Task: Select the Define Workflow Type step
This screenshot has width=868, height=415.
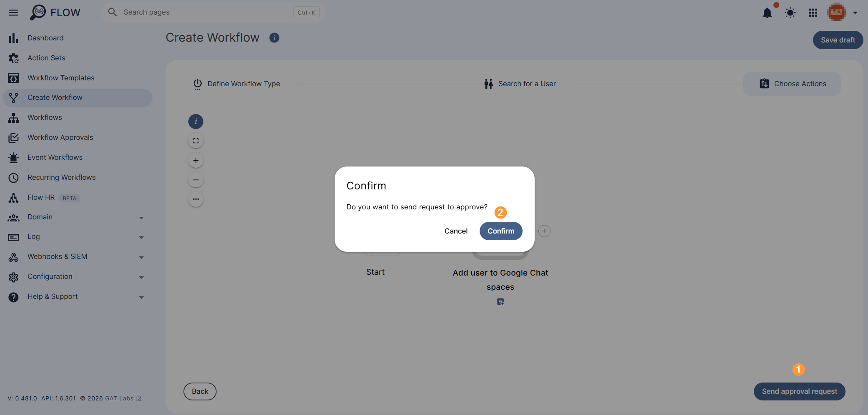Action: (x=237, y=84)
